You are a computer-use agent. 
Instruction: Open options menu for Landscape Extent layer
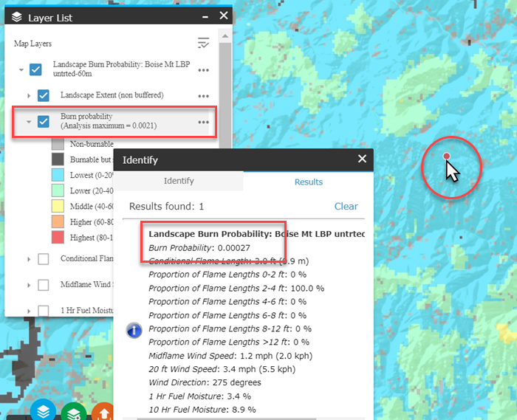coord(203,96)
